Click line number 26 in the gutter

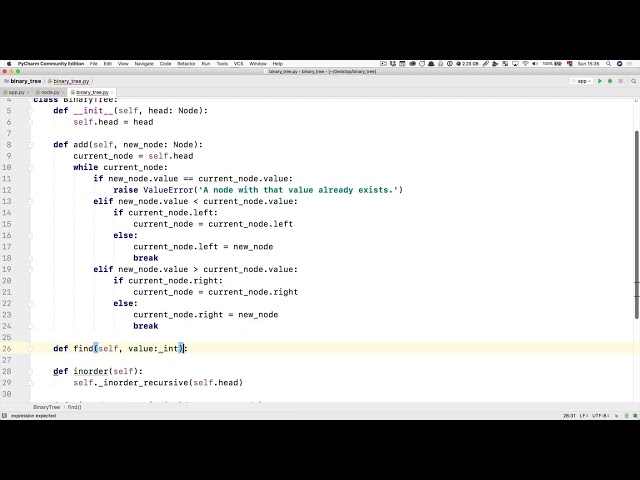coord(7,349)
